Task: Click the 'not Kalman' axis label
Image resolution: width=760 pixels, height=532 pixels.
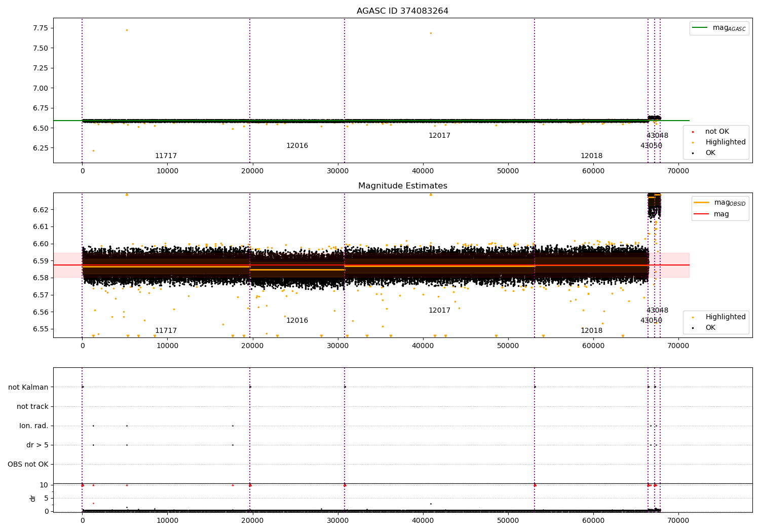Action: click(x=28, y=387)
